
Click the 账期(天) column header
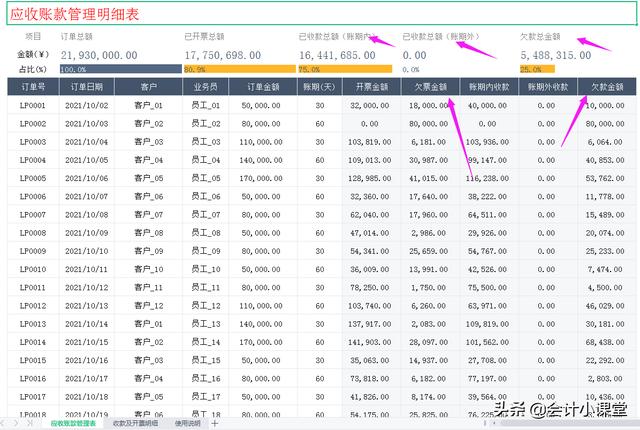click(x=320, y=87)
